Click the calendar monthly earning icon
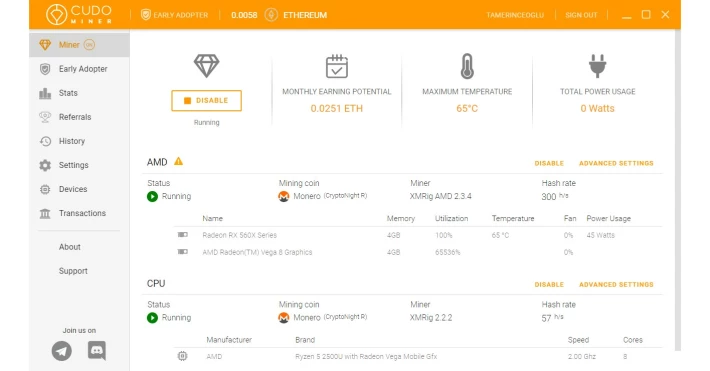710x371 pixels. [x=337, y=66]
